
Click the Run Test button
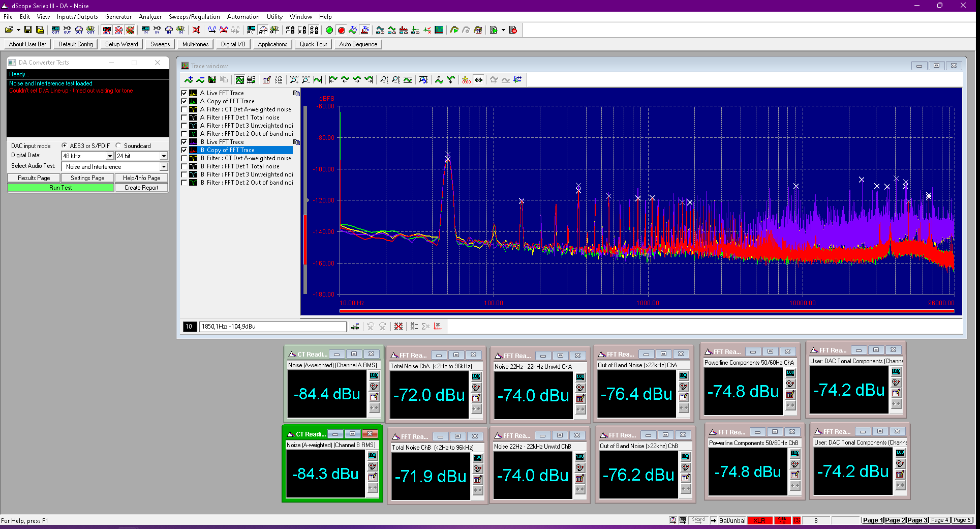60,188
